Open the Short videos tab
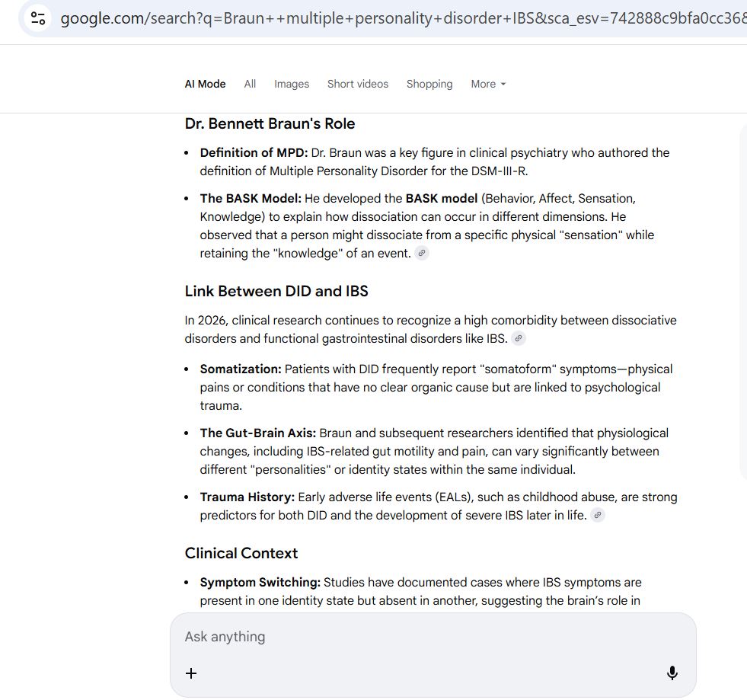The width and height of the screenshot is (747, 700). (358, 84)
